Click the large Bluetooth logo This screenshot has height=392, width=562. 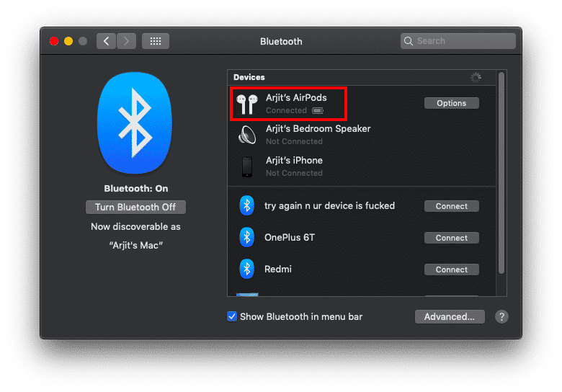pos(135,123)
